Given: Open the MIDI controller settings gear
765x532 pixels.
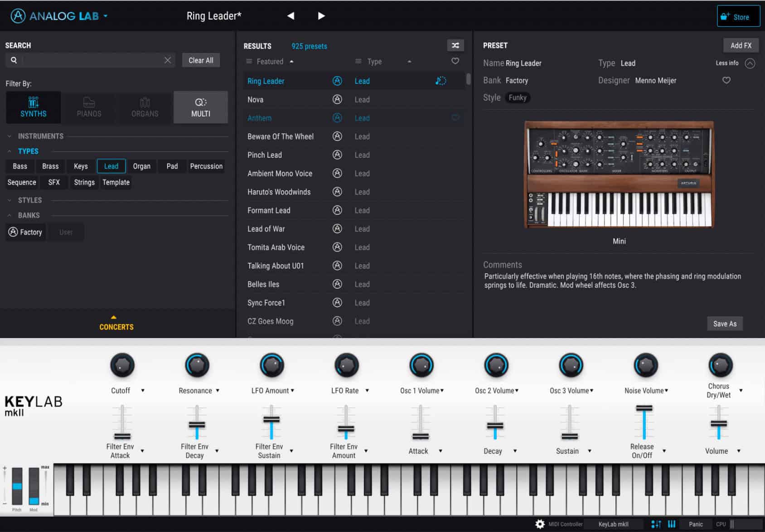Looking at the screenshot, I should point(540,524).
